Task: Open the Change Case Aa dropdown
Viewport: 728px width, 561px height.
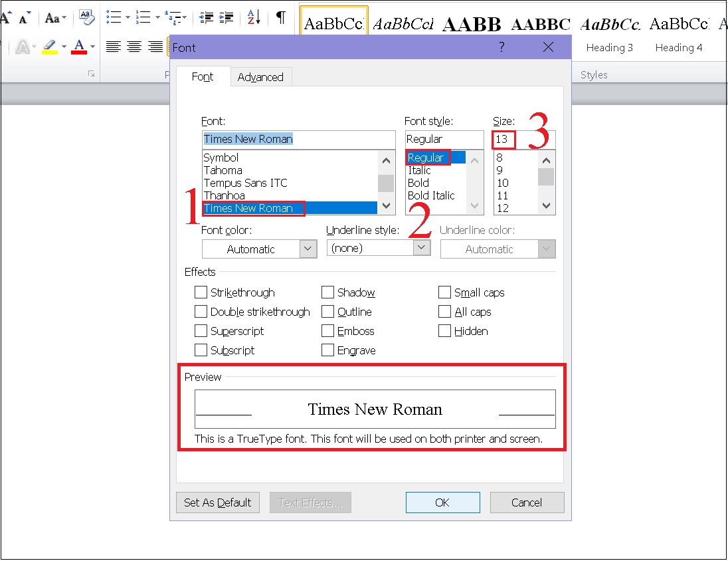Action: click(55, 18)
